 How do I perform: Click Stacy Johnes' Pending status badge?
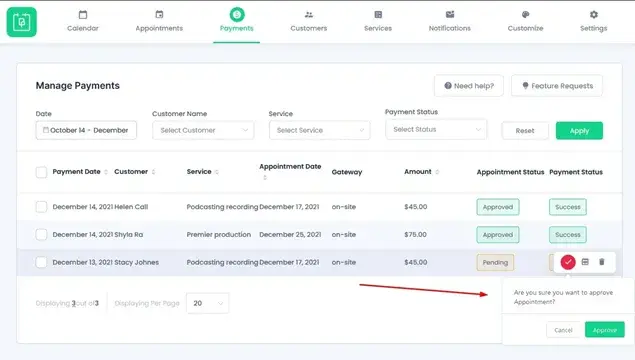[x=495, y=262]
